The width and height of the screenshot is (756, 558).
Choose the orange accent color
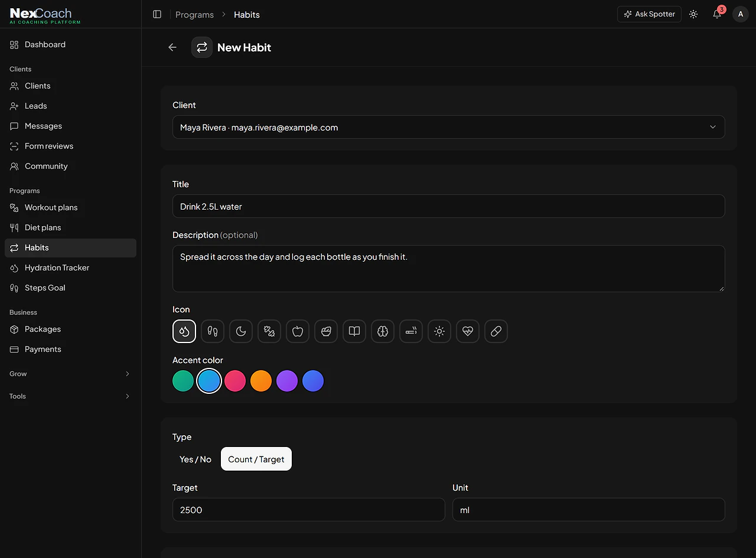click(x=261, y=381)
